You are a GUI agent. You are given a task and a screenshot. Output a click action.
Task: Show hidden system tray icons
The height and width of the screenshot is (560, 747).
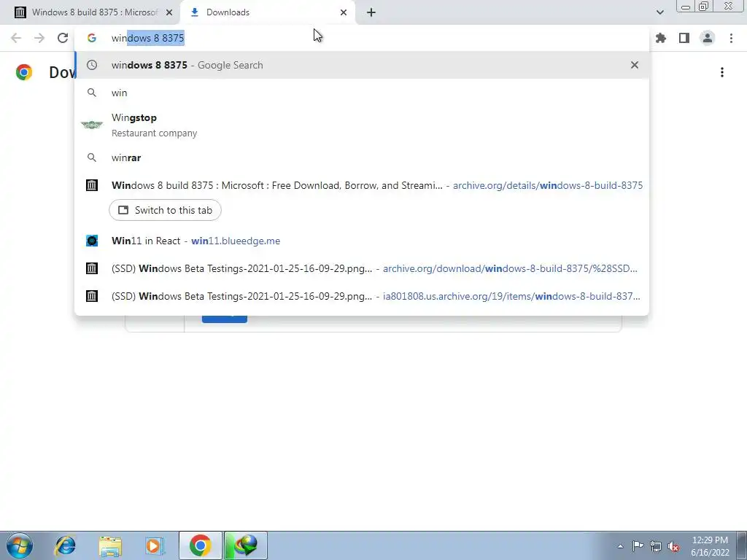[x=620, y=546]
